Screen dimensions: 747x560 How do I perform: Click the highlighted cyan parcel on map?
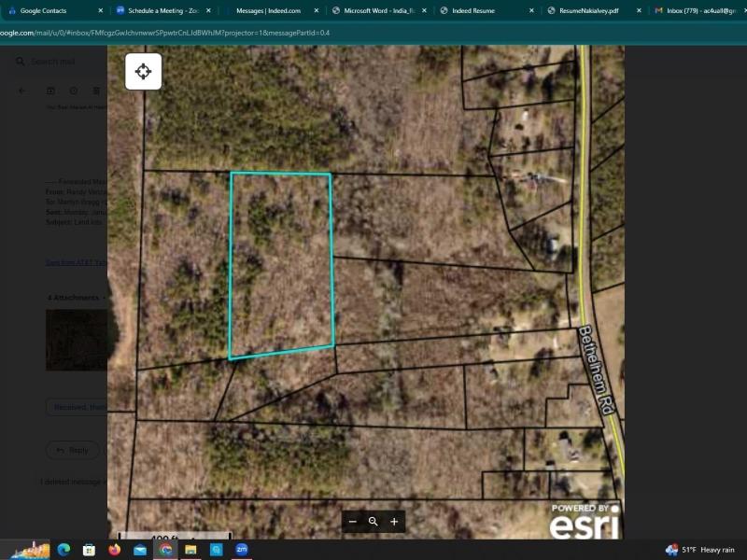(x=281, y=266)
